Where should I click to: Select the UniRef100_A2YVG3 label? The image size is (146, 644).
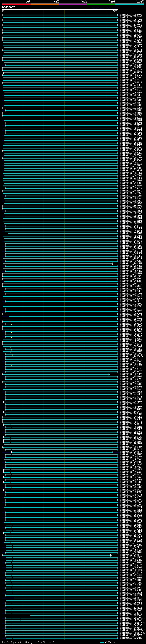[x=131, y=261]
